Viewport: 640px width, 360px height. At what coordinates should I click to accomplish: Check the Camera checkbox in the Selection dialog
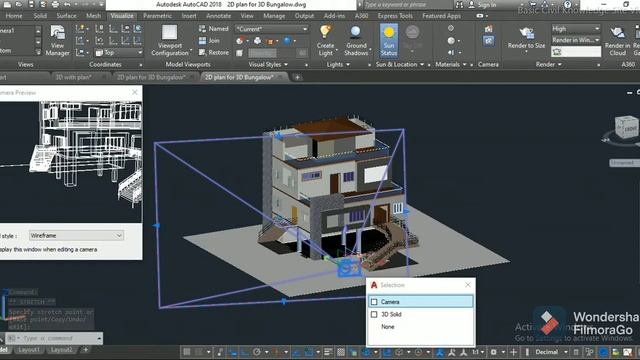point(374,302)
